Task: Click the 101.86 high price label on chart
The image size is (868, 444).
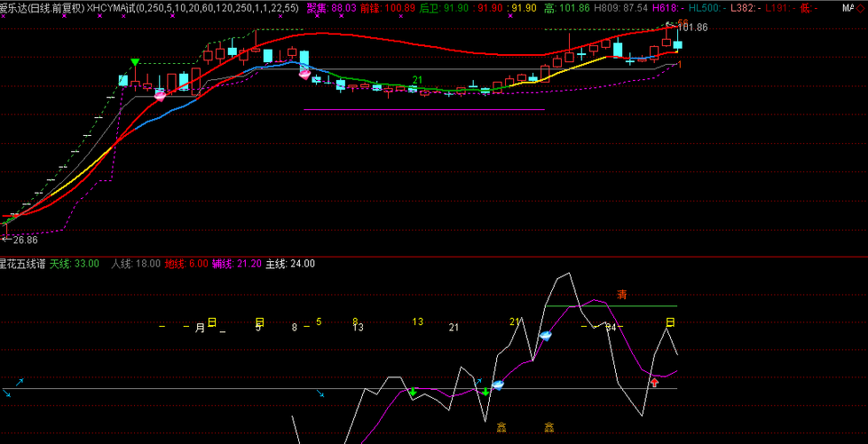Action: pos(692,27)
